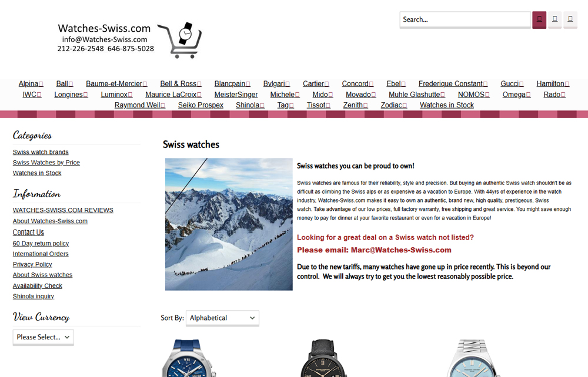
Task: Click the Swiss alps mountain image
Action: tap(229, 224)
